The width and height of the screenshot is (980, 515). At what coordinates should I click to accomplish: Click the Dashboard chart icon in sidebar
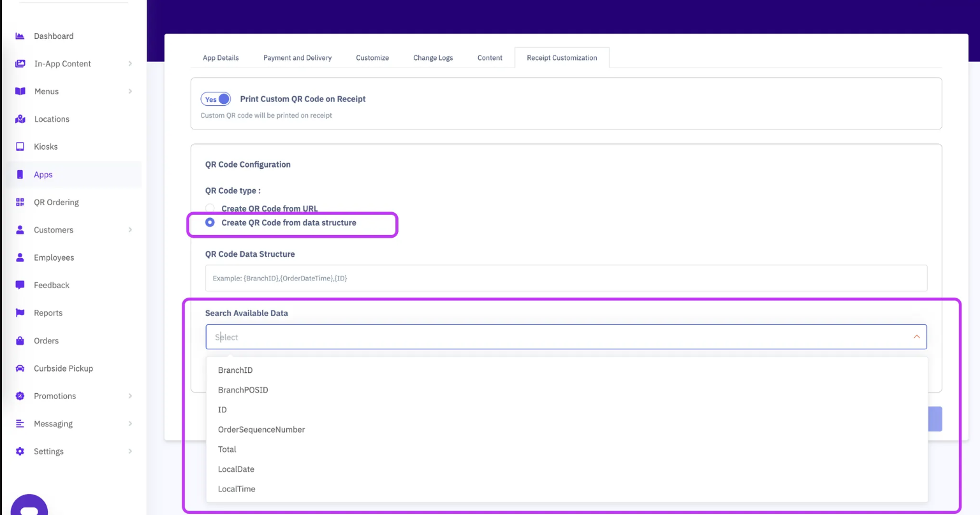20,36
